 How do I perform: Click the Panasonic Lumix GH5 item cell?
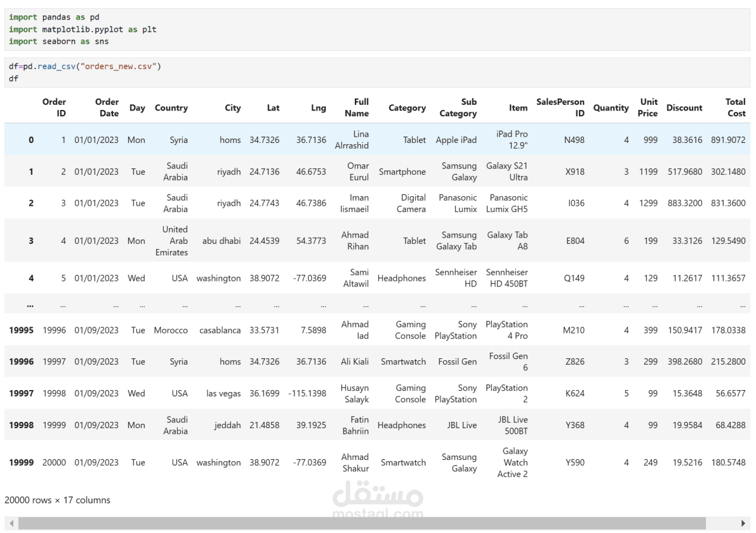pos(507,203)
